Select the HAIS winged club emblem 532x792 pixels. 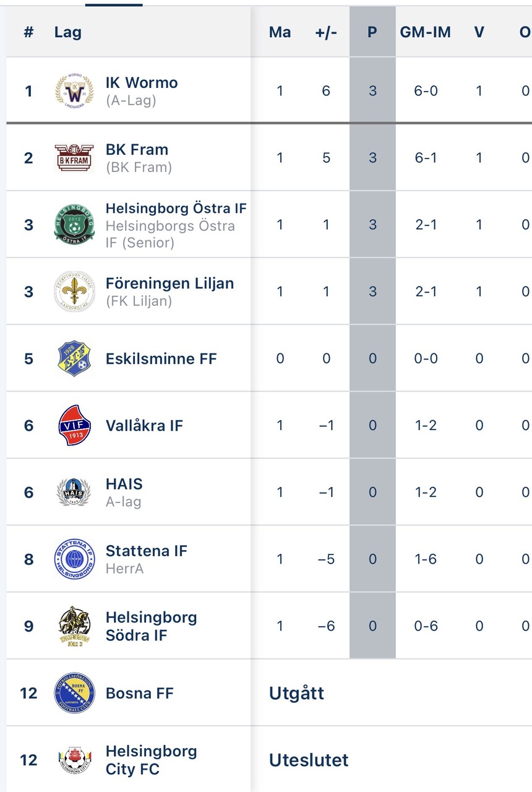pos(74,492)
